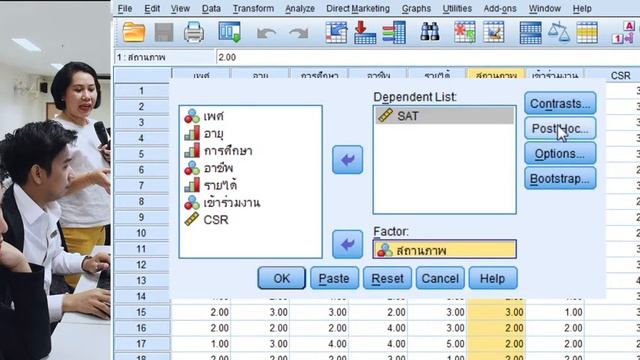Click the Contrasts button
640x360 pixels.
pos(560,103)
